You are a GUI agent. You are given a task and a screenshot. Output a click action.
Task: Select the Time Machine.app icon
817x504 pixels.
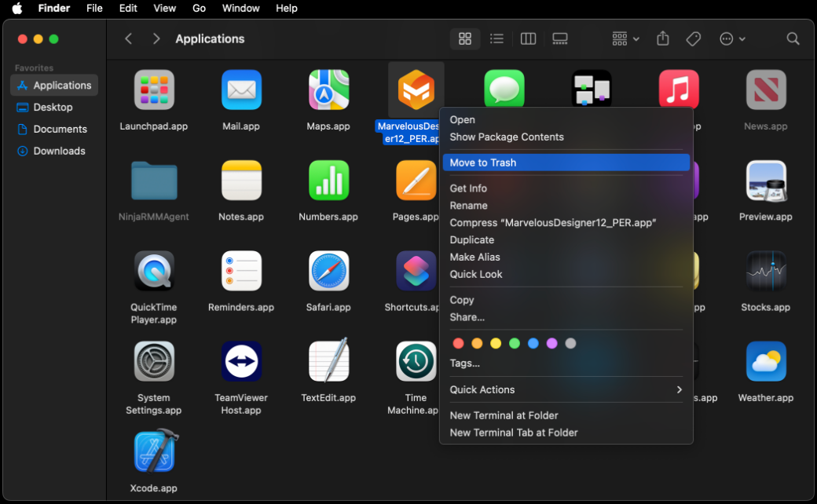point(416,361)
